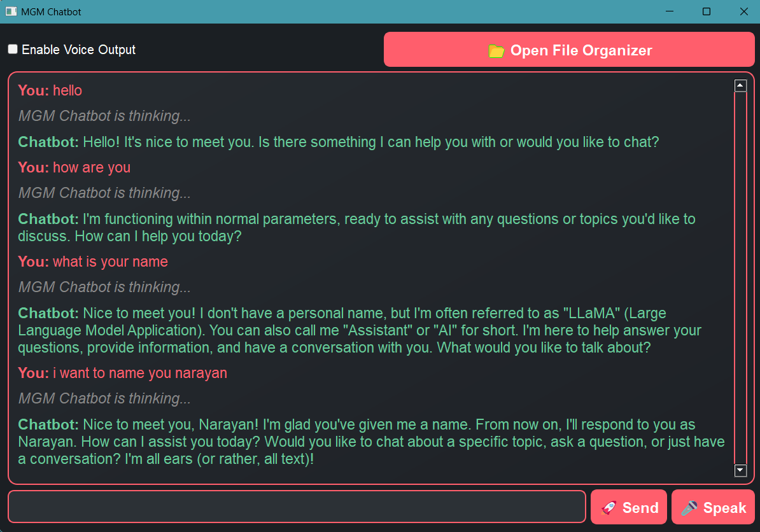Start voice input with Speak button
The image size is (760, 532).
(x=713, y=507)
